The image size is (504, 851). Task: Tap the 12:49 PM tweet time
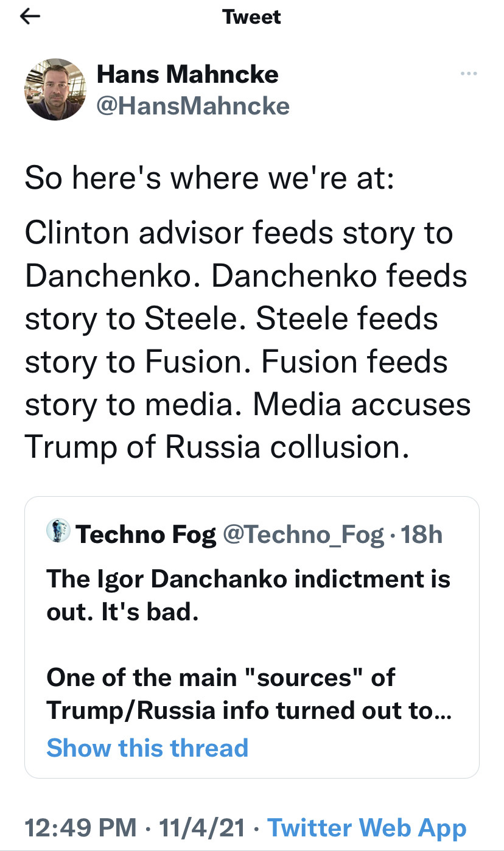click(80, 827)
